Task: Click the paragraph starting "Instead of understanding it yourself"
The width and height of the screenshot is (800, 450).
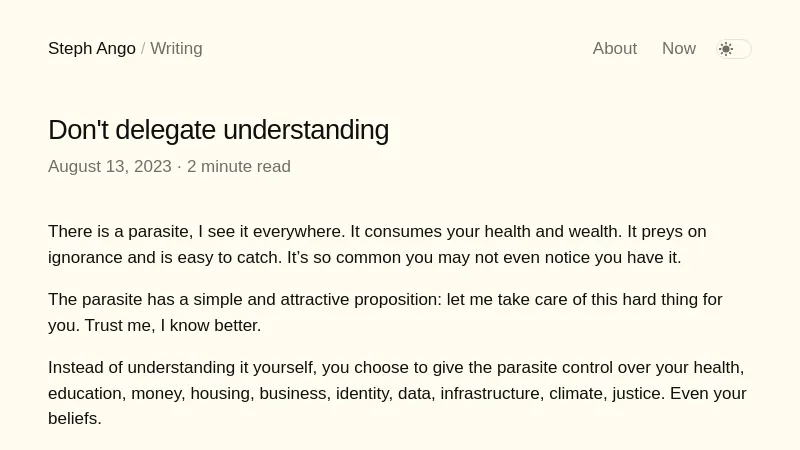Action: point(397,393)
